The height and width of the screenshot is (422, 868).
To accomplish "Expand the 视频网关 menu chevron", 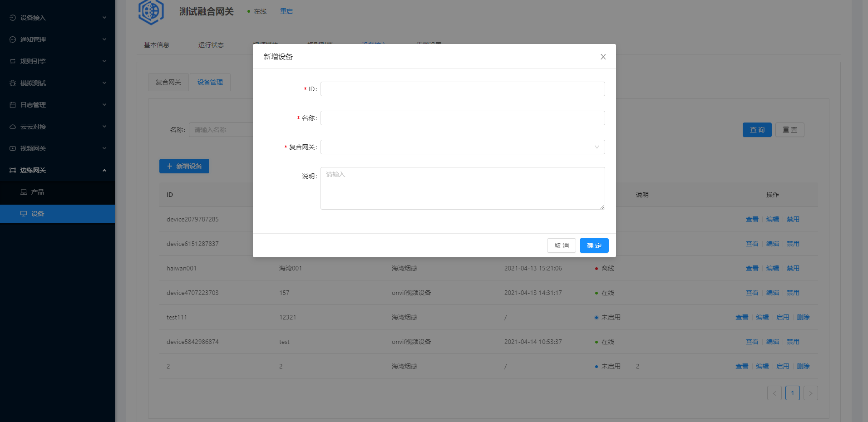I will 104,148.
